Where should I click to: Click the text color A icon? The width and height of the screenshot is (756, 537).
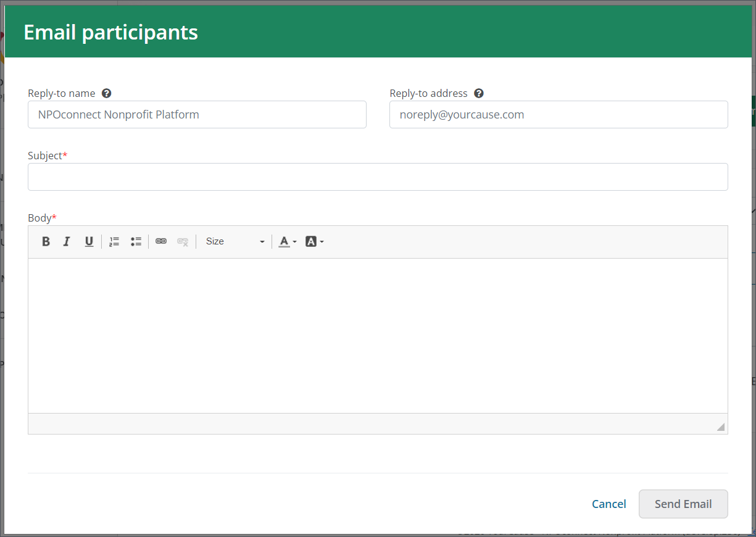pos(284,241)
